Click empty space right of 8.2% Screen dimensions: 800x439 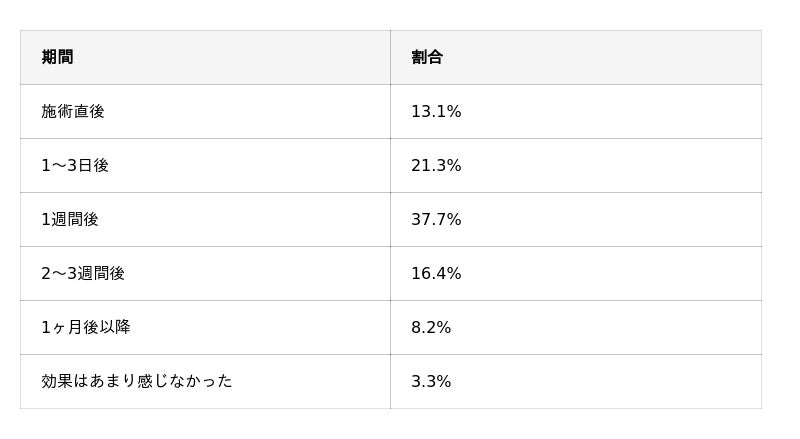600,327
